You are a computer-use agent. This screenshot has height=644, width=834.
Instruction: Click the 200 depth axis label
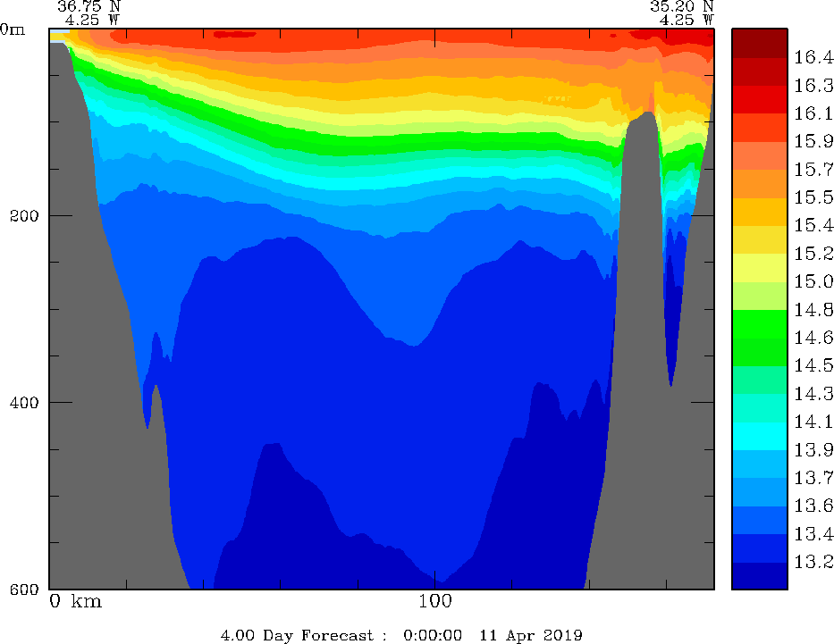click(x=24, y=216)
